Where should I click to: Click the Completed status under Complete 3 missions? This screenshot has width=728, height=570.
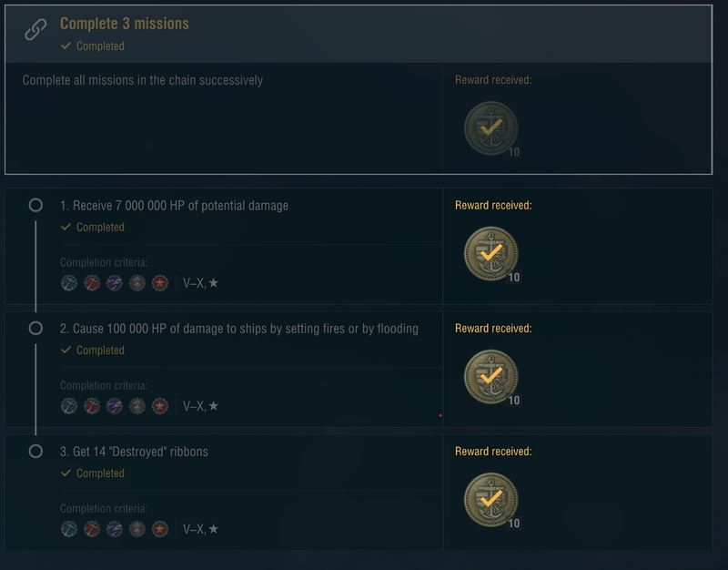click(99, 46)
